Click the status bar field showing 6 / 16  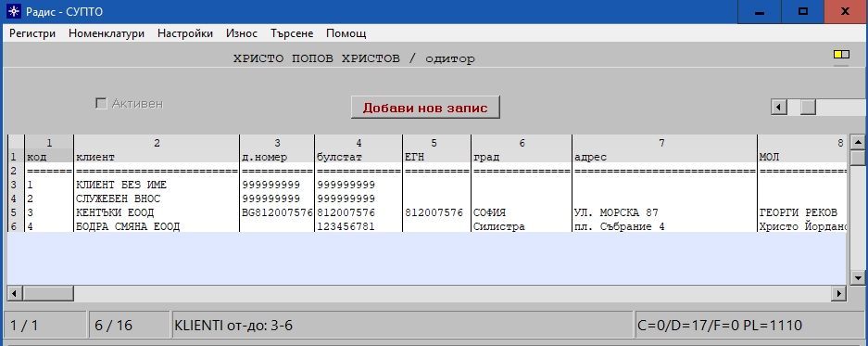coord(129,325)
